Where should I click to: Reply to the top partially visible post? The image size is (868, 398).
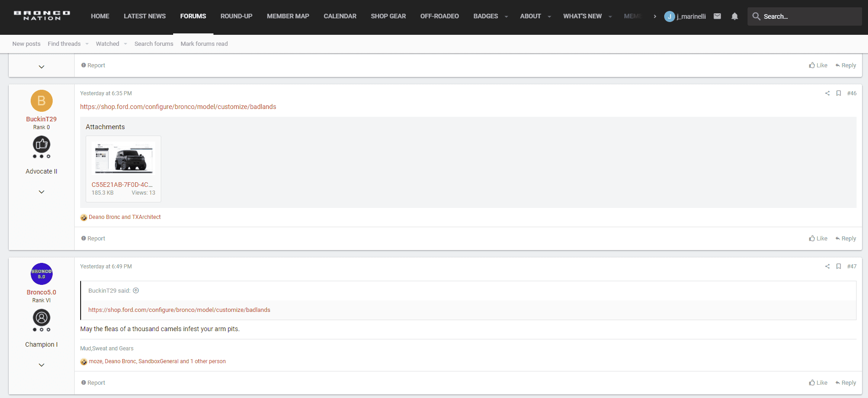846,65
